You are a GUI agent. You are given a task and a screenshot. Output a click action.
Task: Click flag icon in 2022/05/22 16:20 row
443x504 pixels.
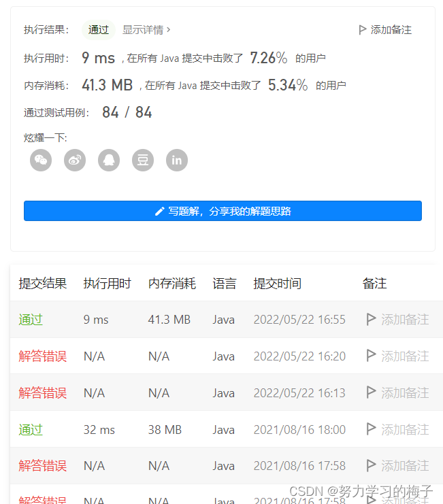coord(372,356)
